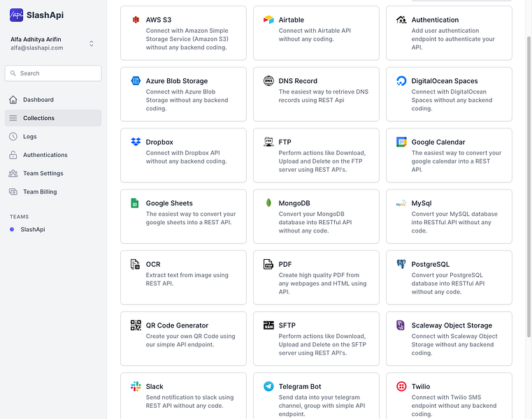The height and width of the screenshot is (419, 532).
Task: Open the Telegram Bot card title
Action: click(300, 386)
